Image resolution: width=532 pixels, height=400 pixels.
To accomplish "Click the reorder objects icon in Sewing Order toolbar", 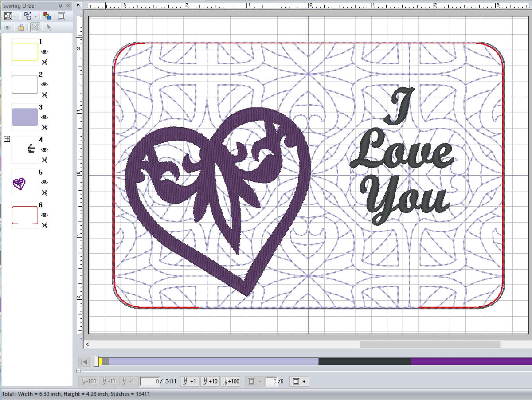I will pos(28,16).
